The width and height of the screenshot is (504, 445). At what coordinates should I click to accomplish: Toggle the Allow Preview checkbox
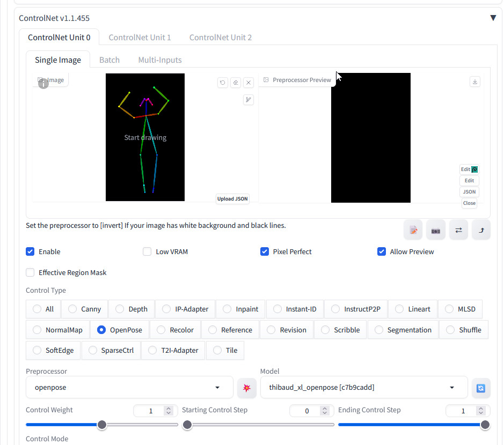click(382, 251)
